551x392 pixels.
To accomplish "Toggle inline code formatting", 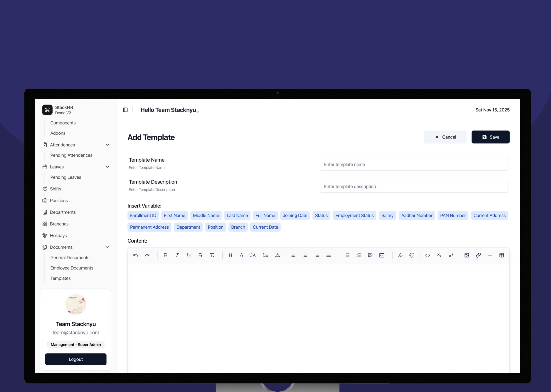I will [x=428, y=255].
